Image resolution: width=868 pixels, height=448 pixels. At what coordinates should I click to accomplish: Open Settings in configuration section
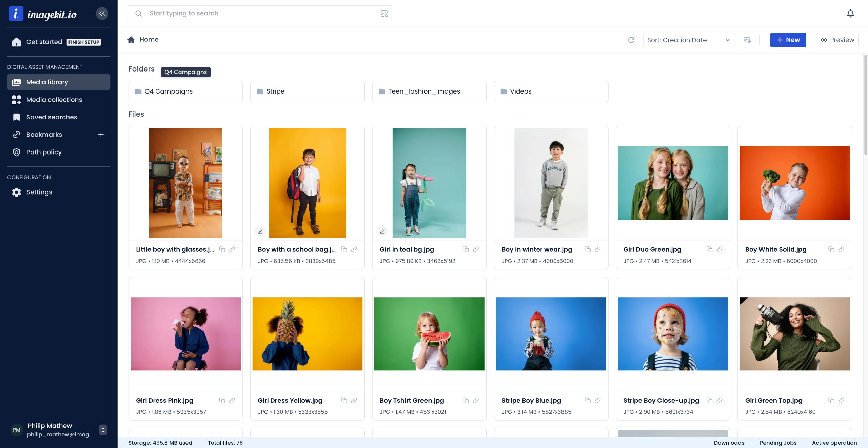point(39,192)
